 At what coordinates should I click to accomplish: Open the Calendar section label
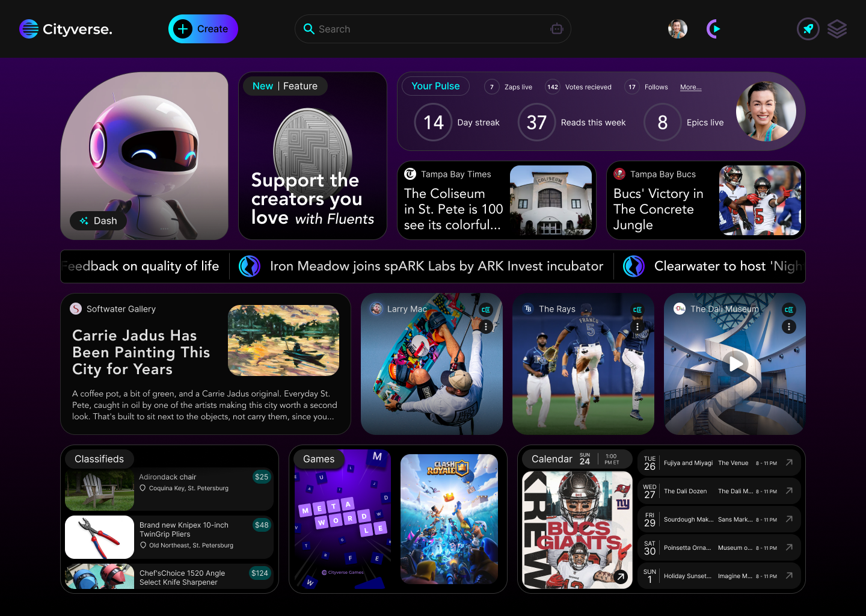tap(551, 459)
